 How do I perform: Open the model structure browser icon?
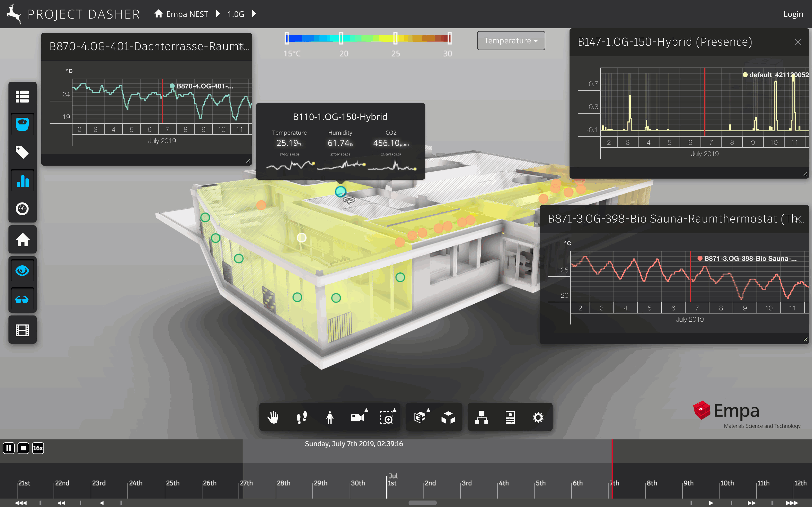point(482,417)
